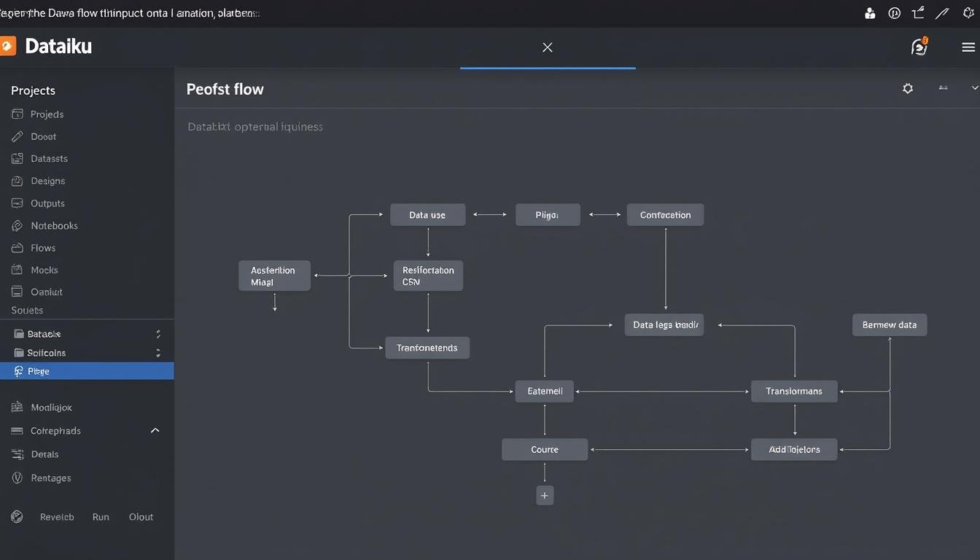
Task: Expand the chevron at the flow header's right
Action: click(x=975, y=88)
